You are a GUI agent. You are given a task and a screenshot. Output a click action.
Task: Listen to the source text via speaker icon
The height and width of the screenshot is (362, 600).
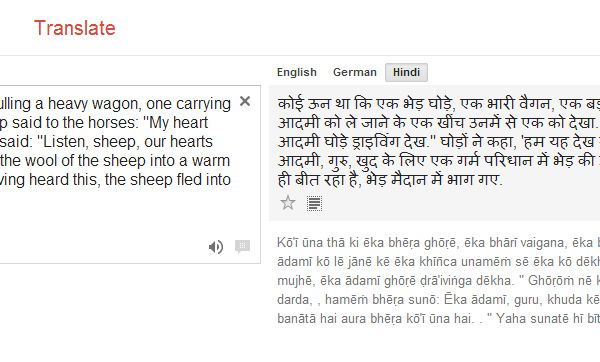pos(216,247)
